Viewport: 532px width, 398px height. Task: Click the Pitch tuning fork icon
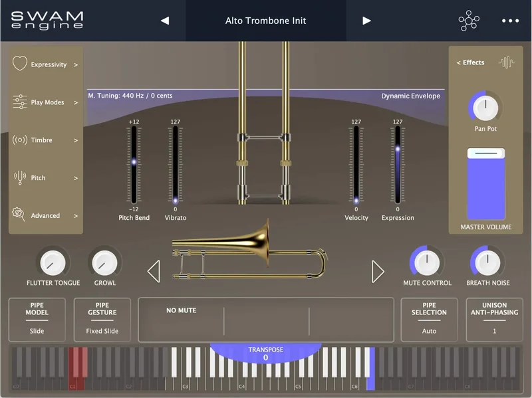[20, 177]
